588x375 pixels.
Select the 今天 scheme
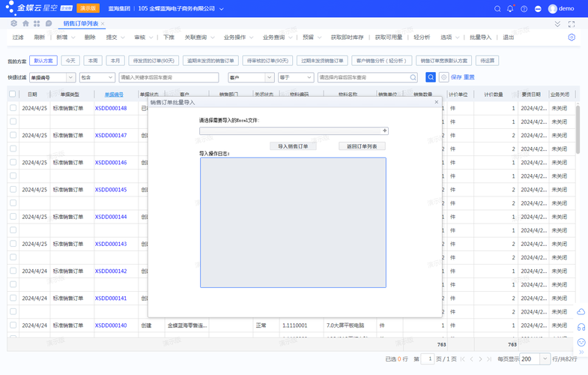click(x=70, y=61)
